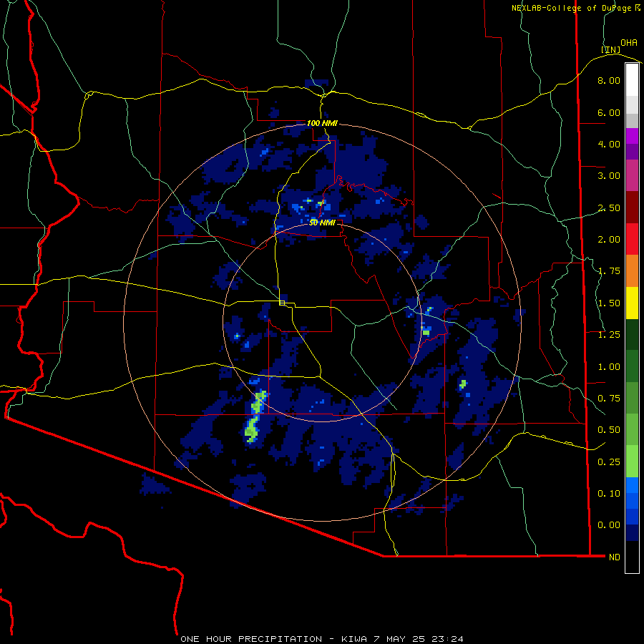Click the 2.00 legend value
This screenshot has width=644, height=644.
609,240
